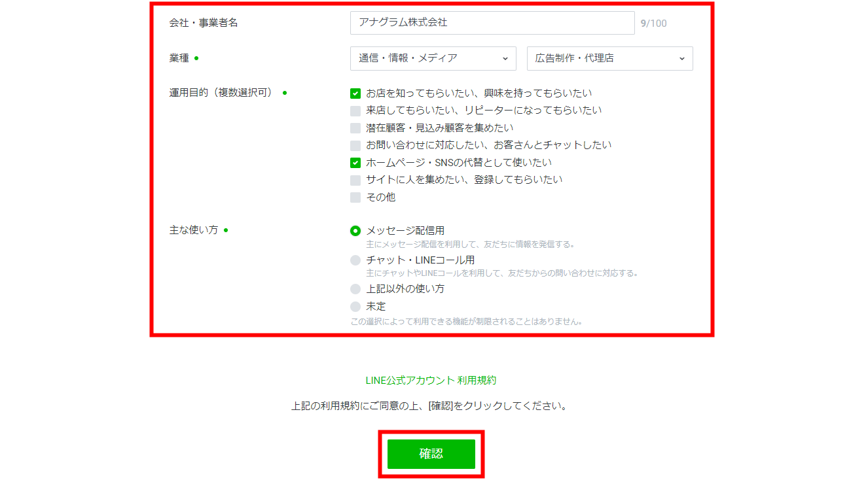The width and height of the screenshot is (868, 480).
Task: Check サイトに人を集めたい checkbox
Action: pyautogui.click(x=355, y=180)
